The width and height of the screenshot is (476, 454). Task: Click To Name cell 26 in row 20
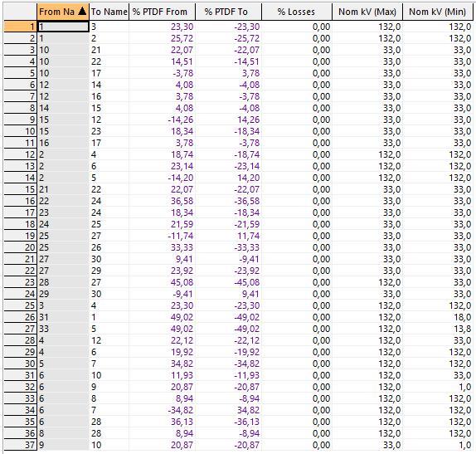[x=109, y=247]
